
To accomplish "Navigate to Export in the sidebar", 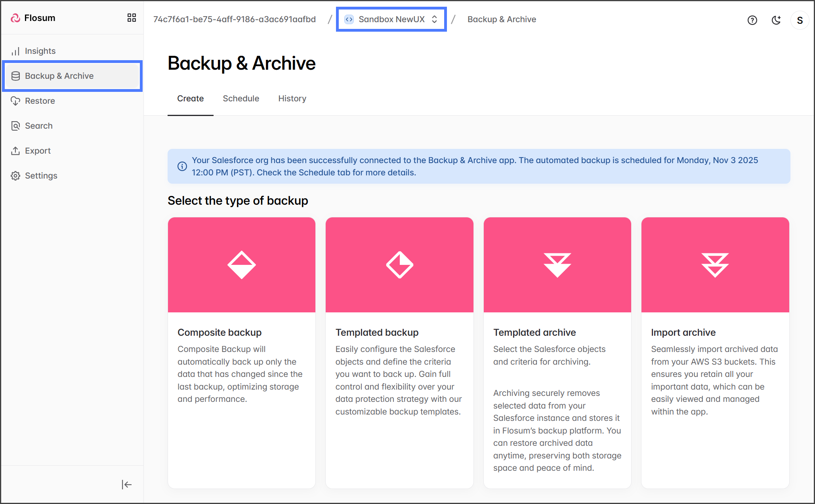I will 38,151.
